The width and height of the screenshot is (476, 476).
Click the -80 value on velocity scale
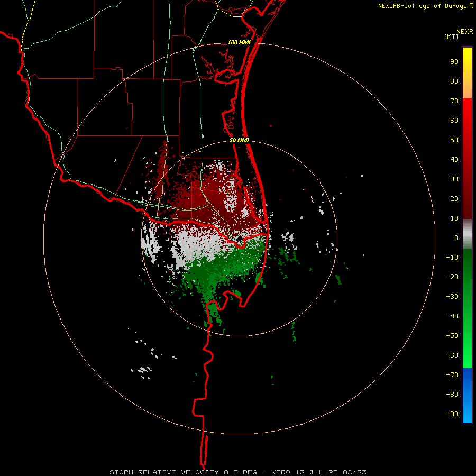point(452,395)
